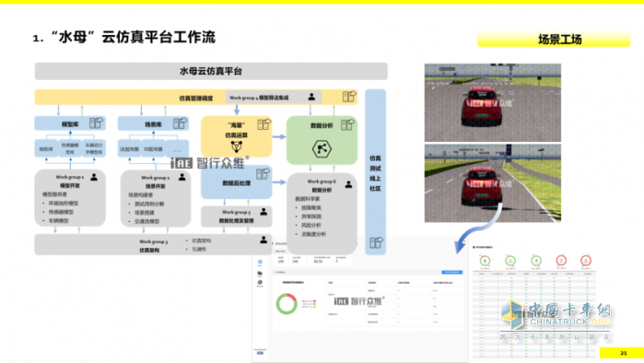This screenshot has height=363, width=644.
Task: Click third icon in dashboard sidebar
Action: click(x=260, y=283)
